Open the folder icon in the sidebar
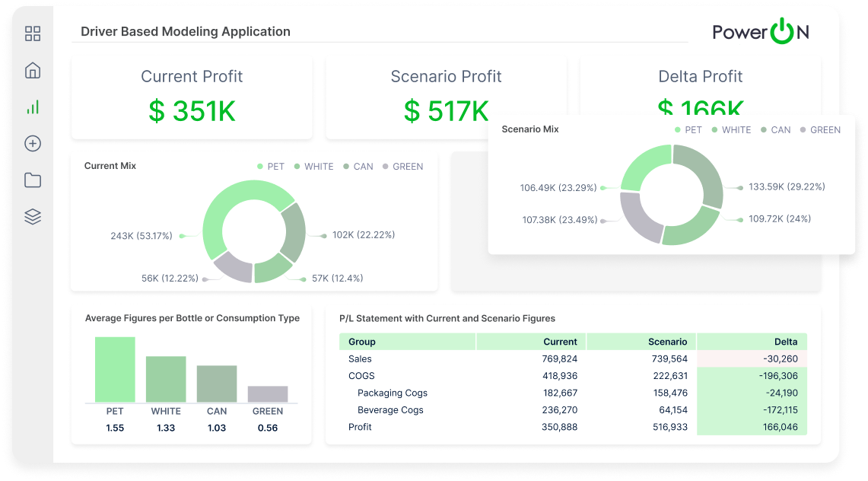The height and width of the screenshot is (481, 868). [32, 180]
